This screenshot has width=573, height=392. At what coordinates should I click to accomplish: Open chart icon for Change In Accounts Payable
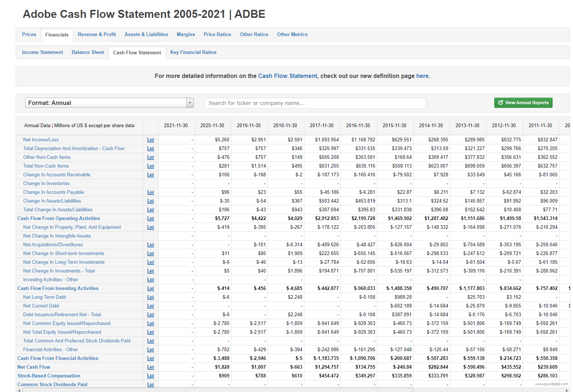click(x=151, y=192)
